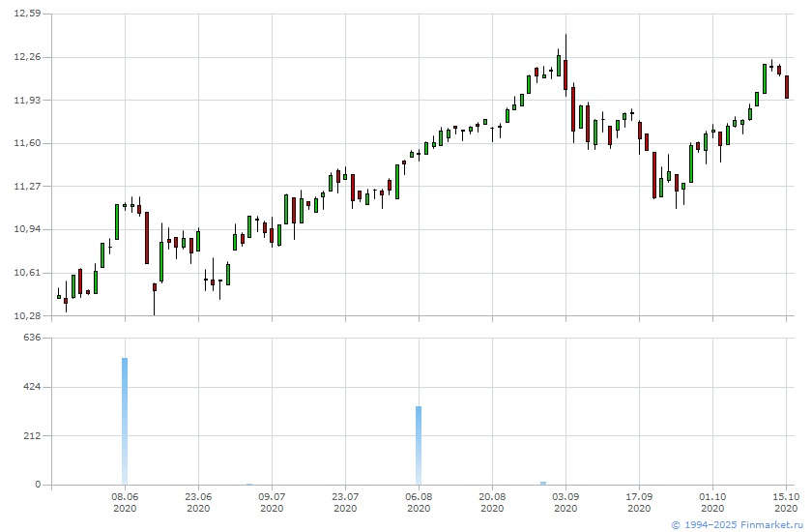Click the volume axis label 212
The image size is (812, 532).
[x=32, y=435]
